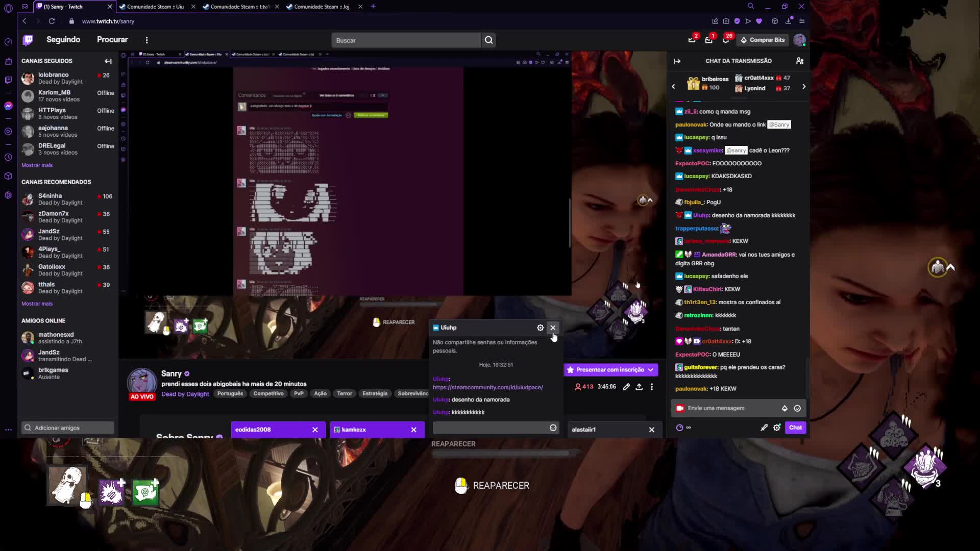Go to the Seguindo tab
Viewport: 980px width, 551px height.
tap(63, 40)
